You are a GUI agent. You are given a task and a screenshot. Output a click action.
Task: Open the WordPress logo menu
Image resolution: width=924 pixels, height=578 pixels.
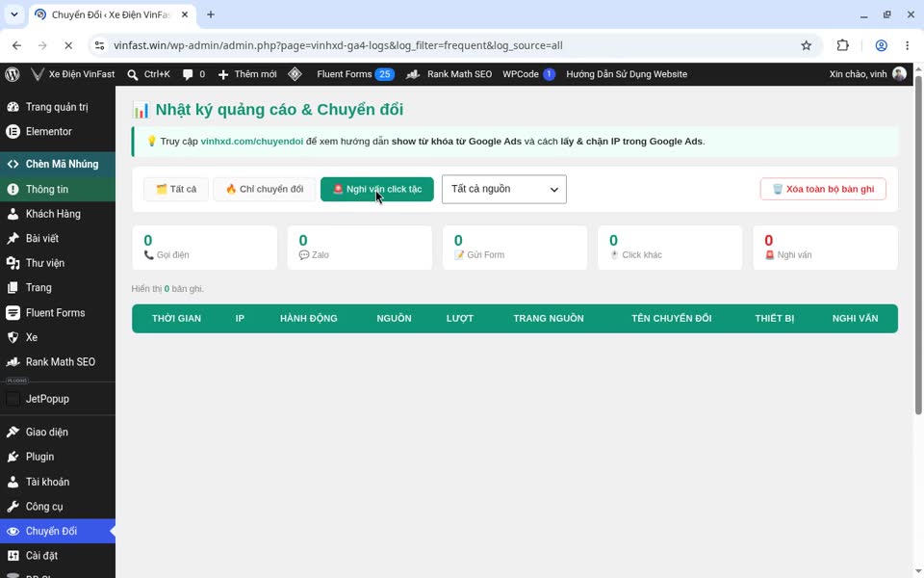coord(13,74)
